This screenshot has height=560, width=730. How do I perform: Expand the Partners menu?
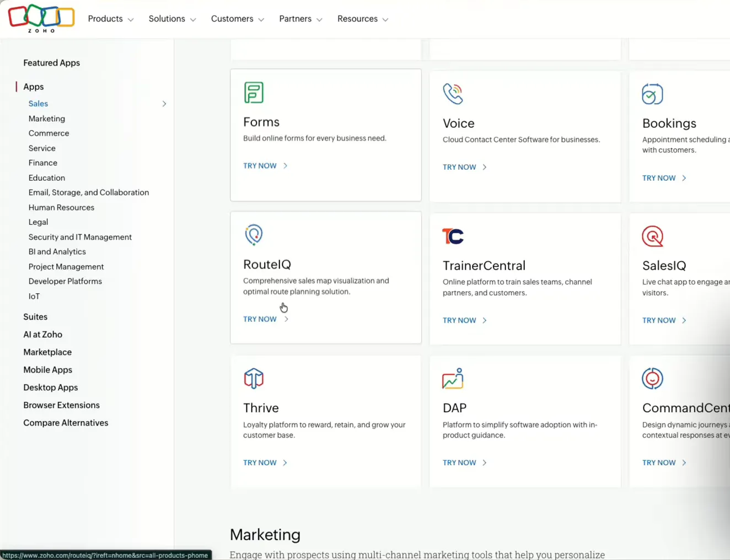coord(300,19)
